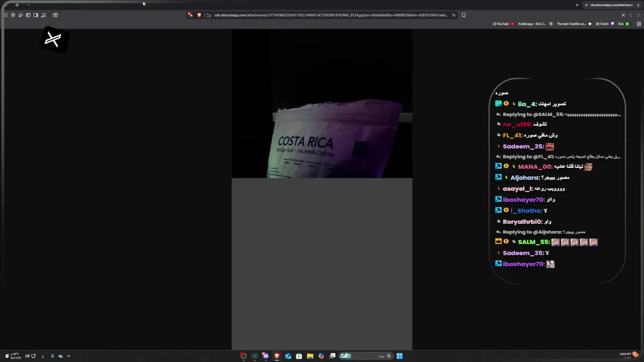This screenshot has height=362, width=644.
Task: Open new tab with plus icon
Action: click(577, 5)
